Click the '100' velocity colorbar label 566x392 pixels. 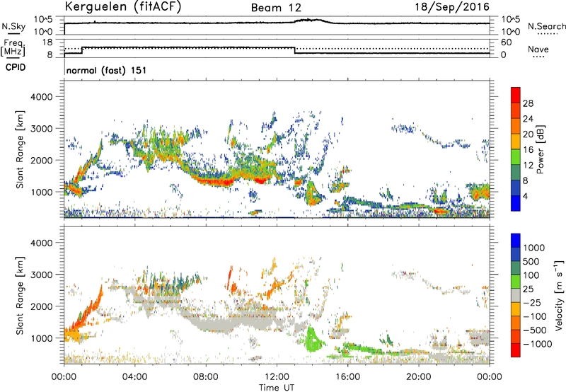click(x=531, y=275)
